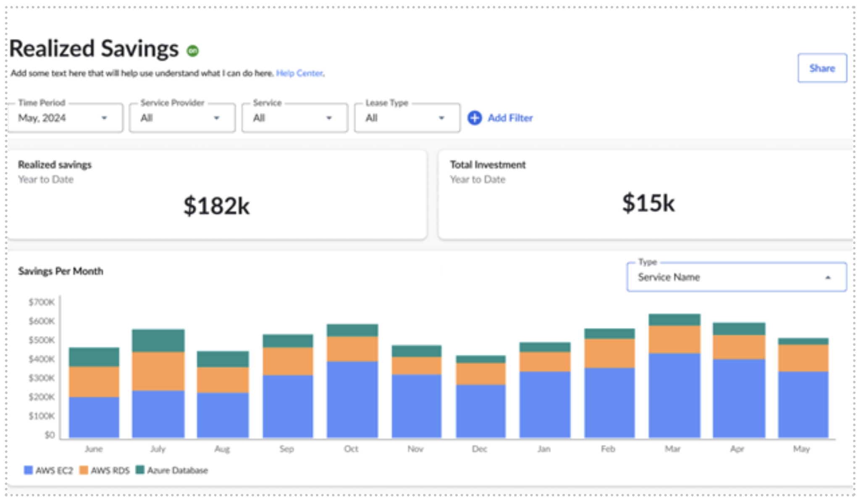Click the Share button
This screenshot has width=866, height=504.
[822, 68]
